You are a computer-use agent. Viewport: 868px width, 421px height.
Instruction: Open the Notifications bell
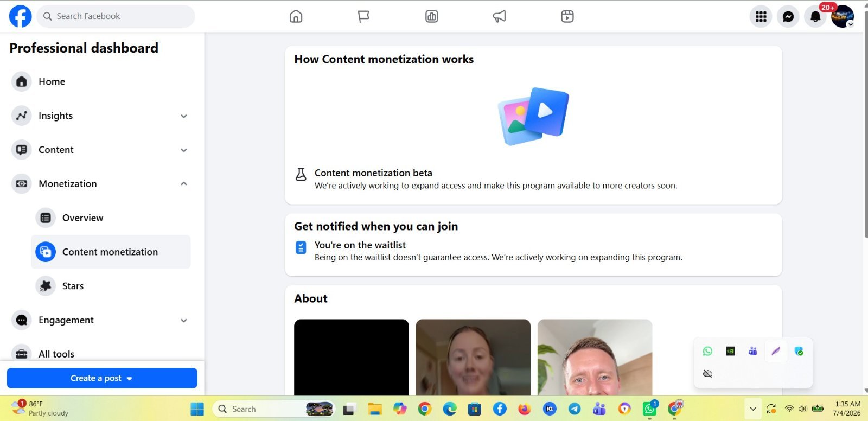click(x=815, y=17)
